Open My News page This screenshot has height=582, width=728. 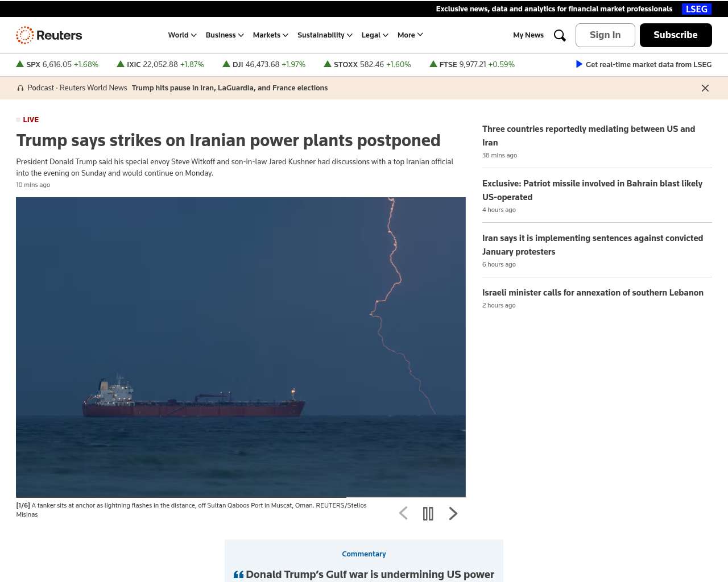pos(528,35)
